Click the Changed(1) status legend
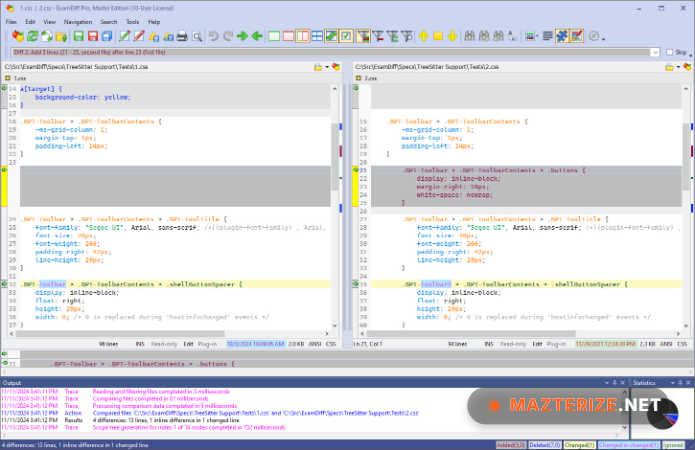 pyautogui.click(x=579, y=445)
